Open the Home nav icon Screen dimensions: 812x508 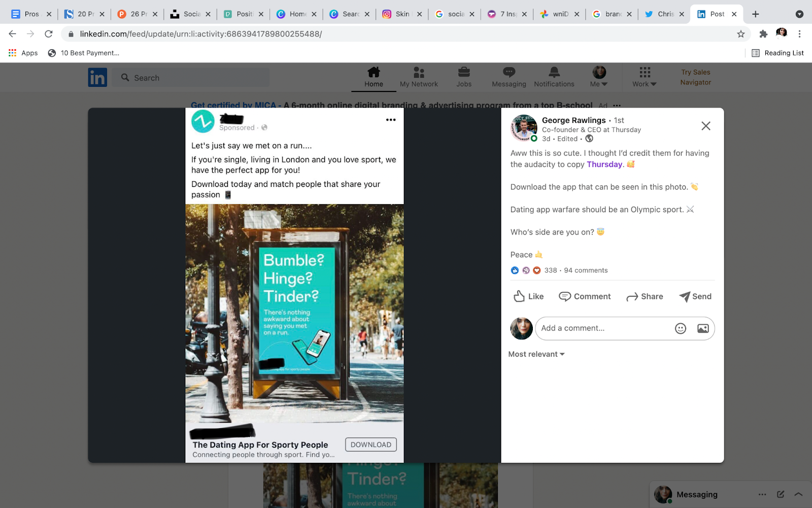(374, 77)
